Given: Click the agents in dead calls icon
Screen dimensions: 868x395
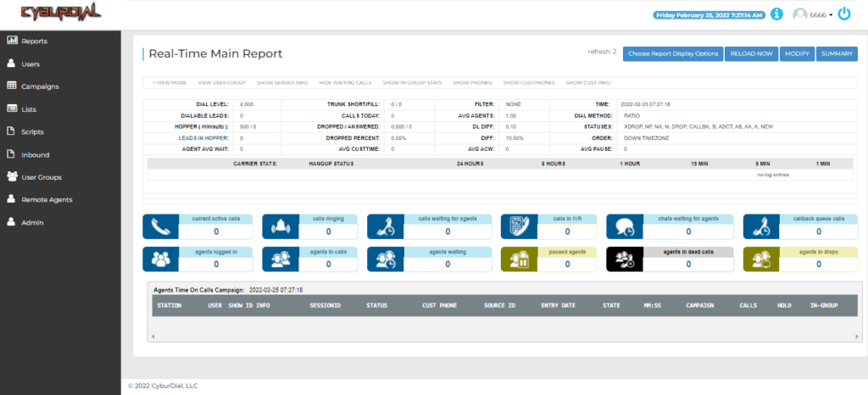Looking at the screenshot, I should (625, 259).
